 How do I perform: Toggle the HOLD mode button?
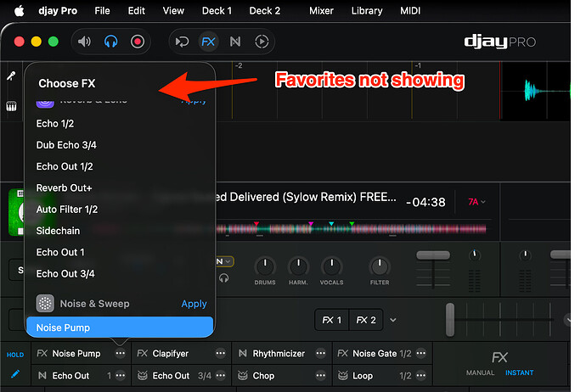coord(14,355)
